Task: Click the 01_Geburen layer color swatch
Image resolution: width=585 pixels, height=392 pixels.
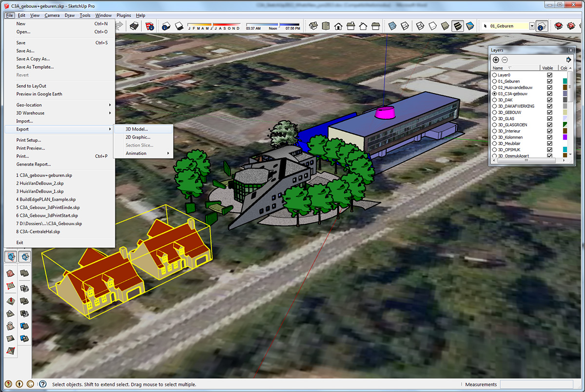Action: click(565, 81)
